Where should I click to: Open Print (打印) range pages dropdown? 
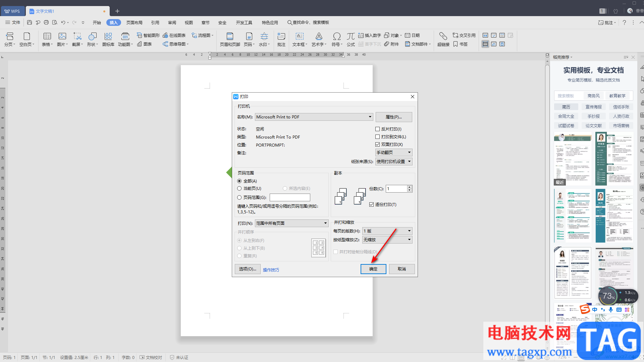[x=291, y=223]
